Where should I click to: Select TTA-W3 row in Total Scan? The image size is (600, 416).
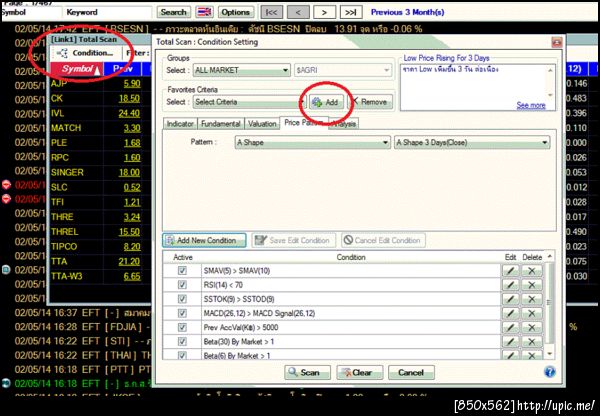[x=101, y=276]
